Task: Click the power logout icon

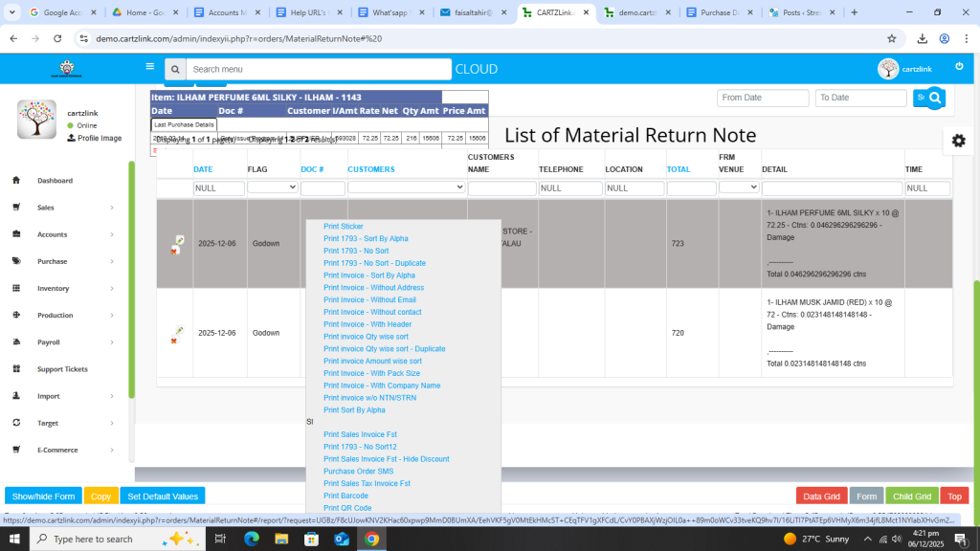Action: point(959,67)
